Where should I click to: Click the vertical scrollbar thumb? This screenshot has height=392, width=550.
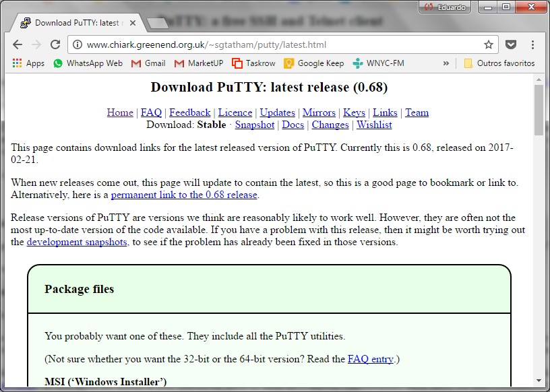(x=539, y=110)
